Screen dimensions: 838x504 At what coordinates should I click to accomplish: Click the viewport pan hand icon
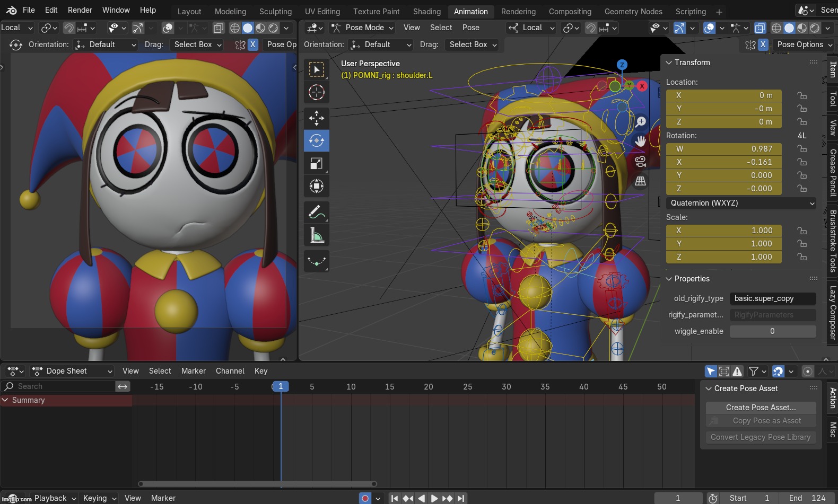641,142
